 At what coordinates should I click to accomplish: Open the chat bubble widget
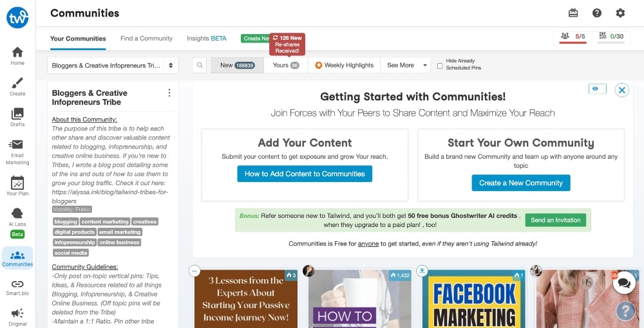click(624, 282)
